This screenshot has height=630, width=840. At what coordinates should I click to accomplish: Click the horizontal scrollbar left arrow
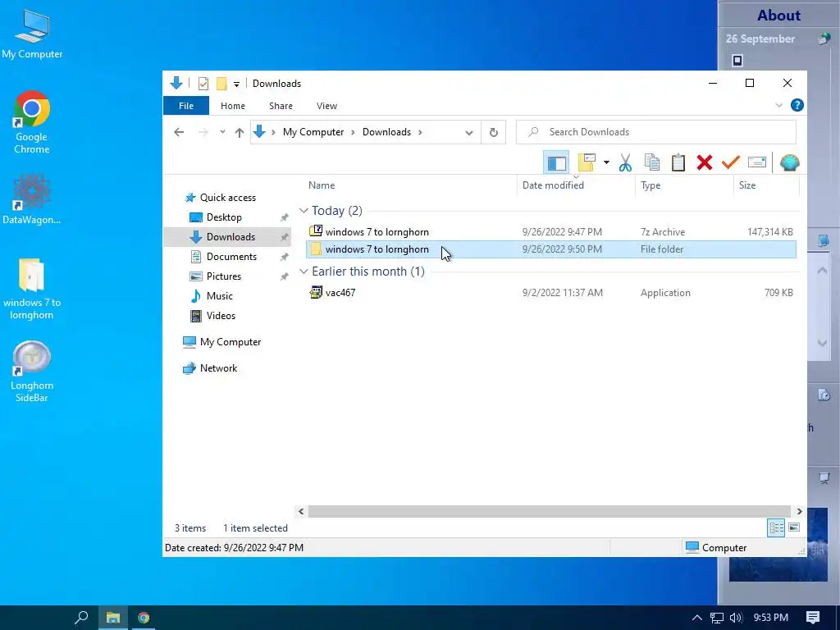coord(301,512)
